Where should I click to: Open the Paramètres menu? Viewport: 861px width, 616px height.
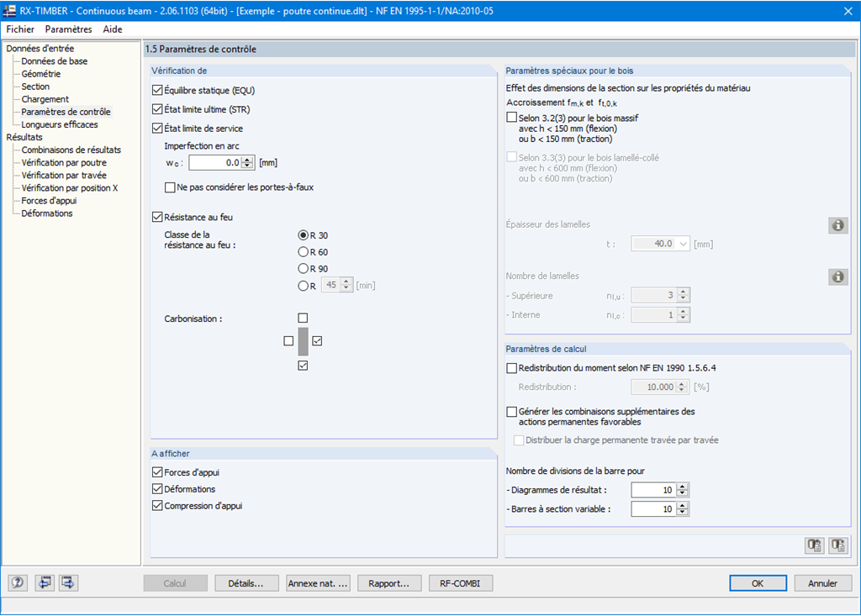click(68, 29)
